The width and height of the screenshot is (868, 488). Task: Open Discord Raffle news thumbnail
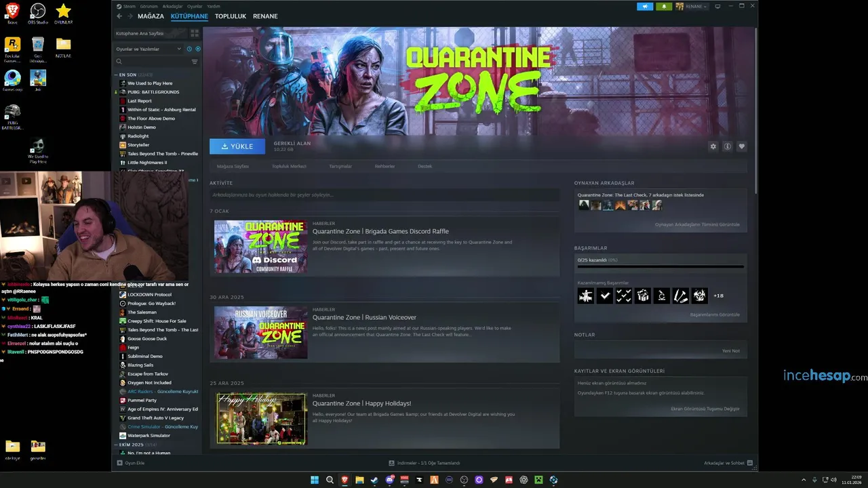point(261,246)
